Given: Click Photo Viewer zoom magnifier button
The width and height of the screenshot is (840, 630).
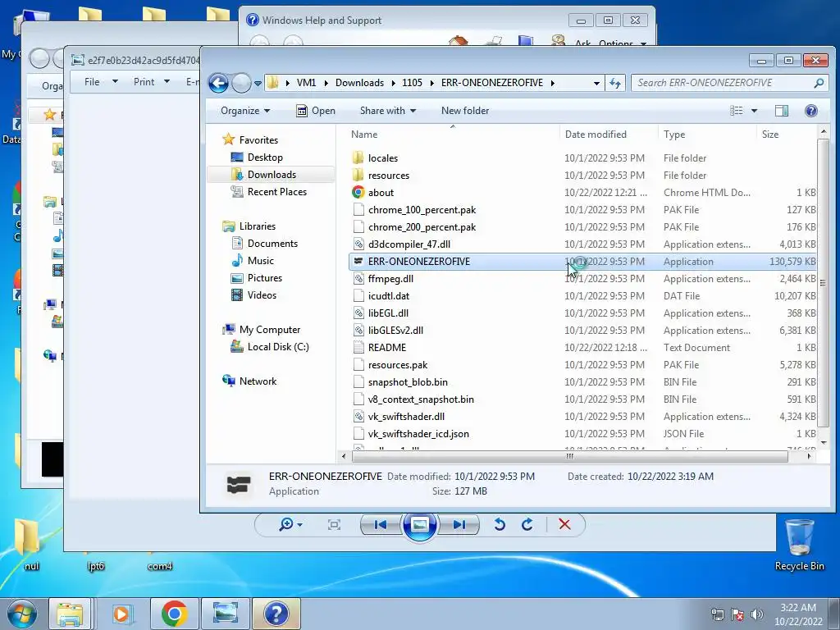Looking at the screenshot, I should 290,524.
